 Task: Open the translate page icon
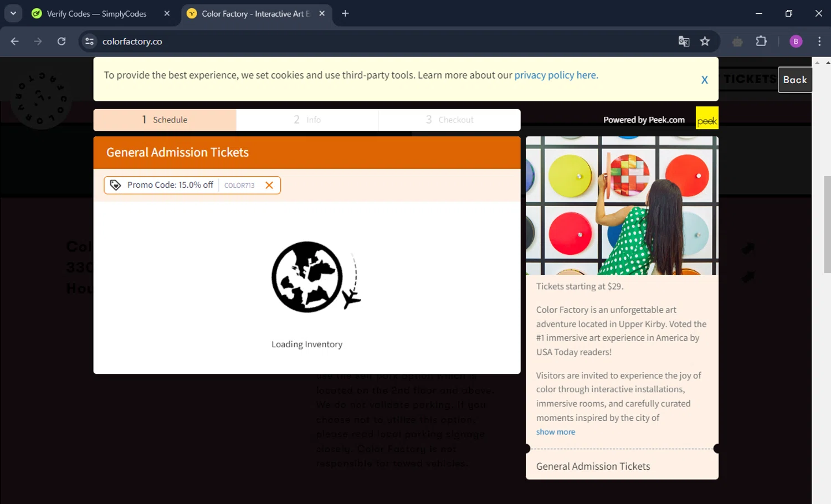coord(684,42)
